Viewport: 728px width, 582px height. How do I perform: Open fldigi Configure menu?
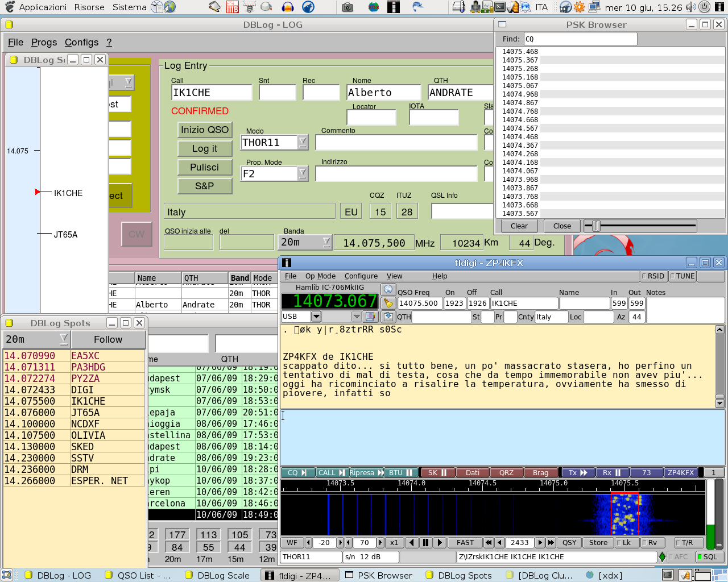[x=361, y=276]
